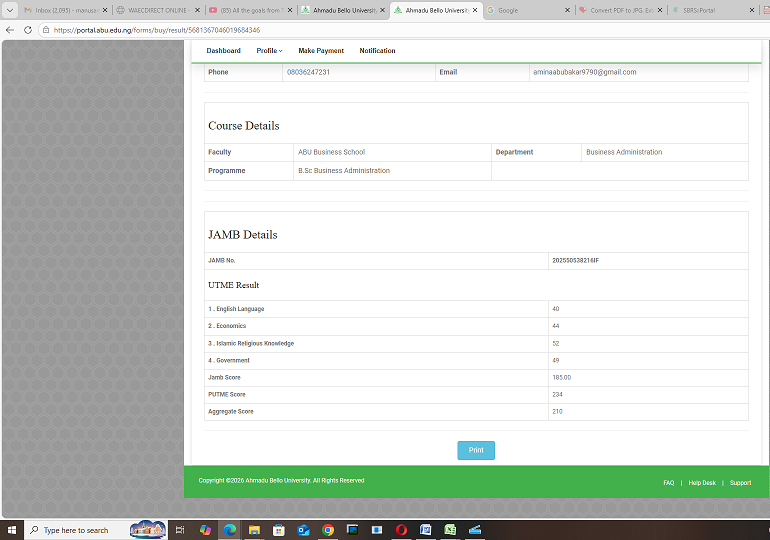Open Excel from the taskbar
Image resolution: width=770 pixels, height=540 pixels.
click(x=450, y=530)
